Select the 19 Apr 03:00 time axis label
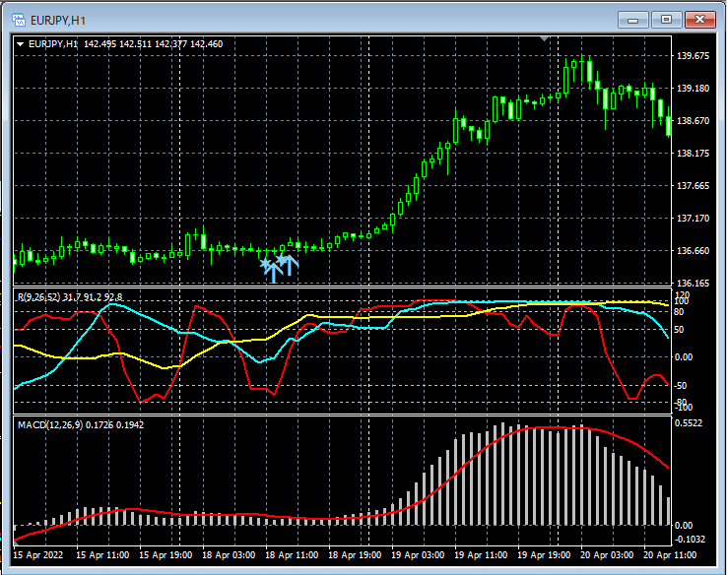 (x=416, y=554)
